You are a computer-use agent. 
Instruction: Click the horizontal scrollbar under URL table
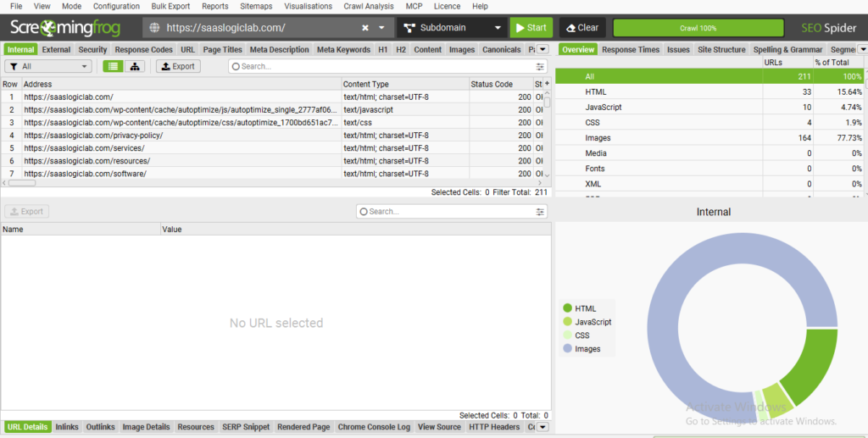(22, 182)
